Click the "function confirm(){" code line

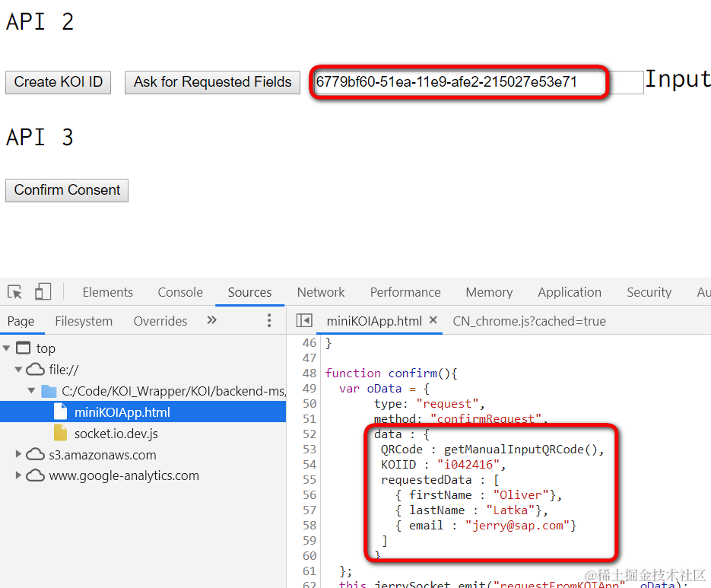[392, 373]
